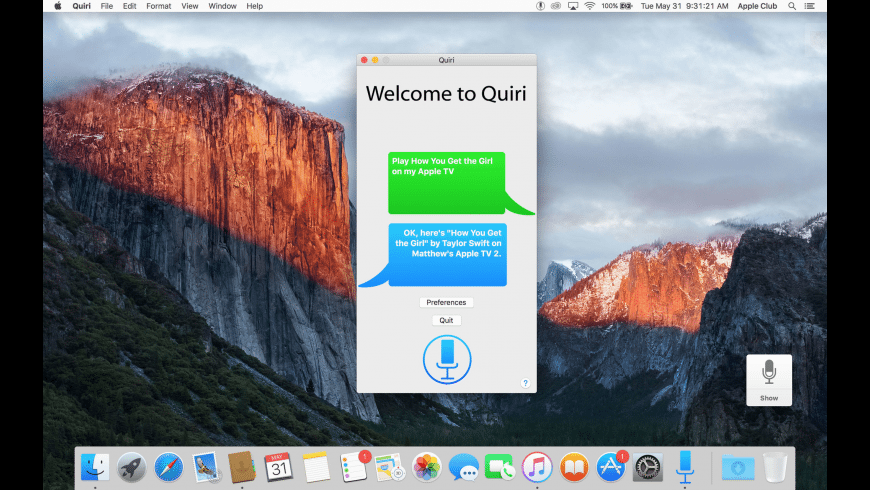Open iTunes in the Dock

pyautogui.click(x=537, y=467)
